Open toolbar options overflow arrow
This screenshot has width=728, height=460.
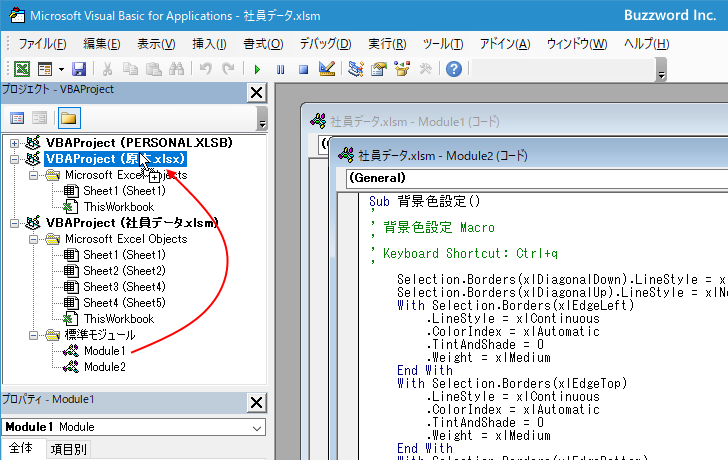[x=662, y=71]
